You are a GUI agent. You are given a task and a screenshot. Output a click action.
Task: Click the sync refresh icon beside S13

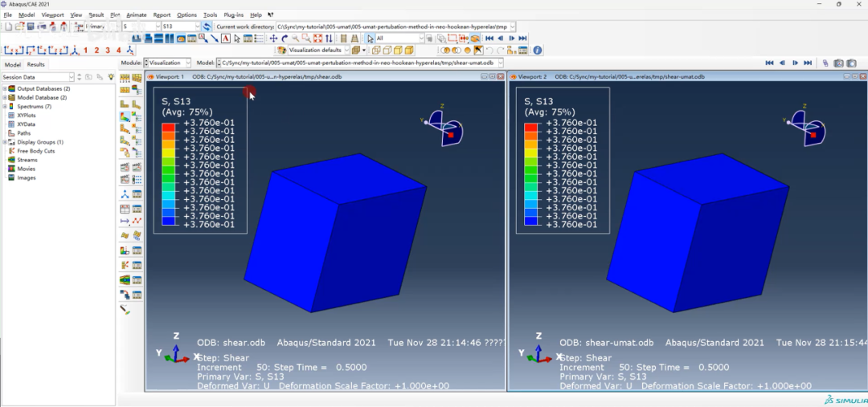click(x=207, y=26)
